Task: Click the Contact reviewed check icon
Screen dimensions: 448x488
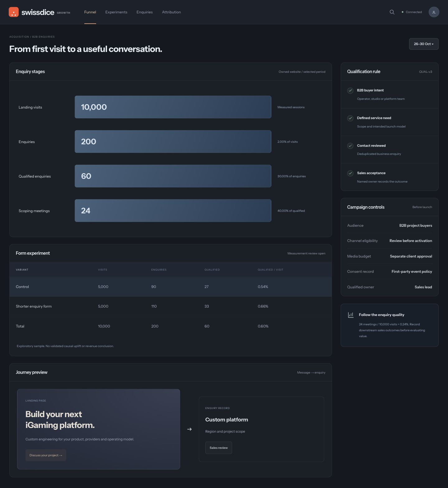Action: (350, 146)
